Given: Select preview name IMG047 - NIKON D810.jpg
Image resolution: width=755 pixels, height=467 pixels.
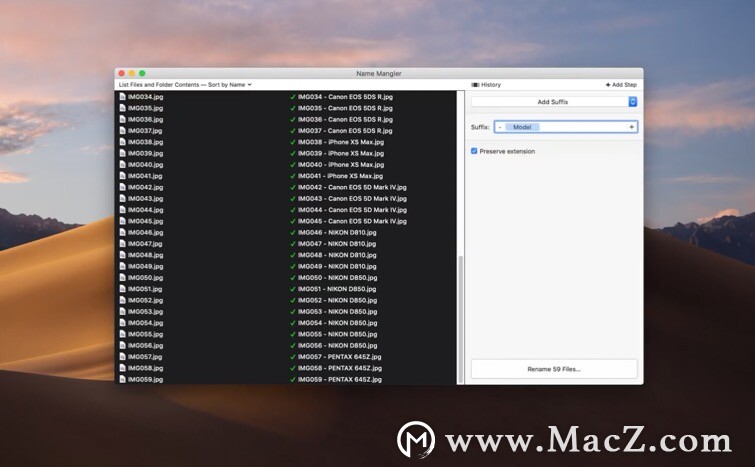Looking at the screenshot, I should (x=337, y=244).
